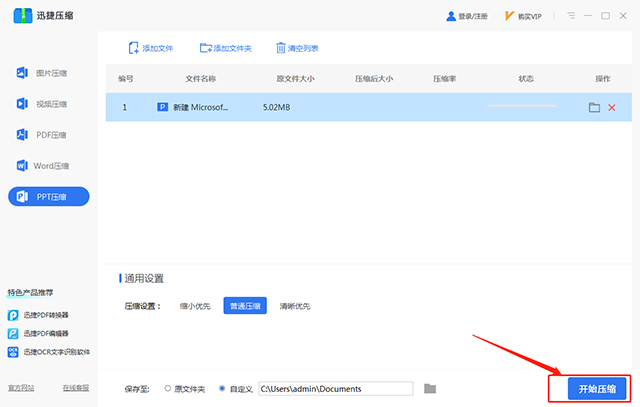Click the 压缩率 column header
The image size is (640, 407).
(444, 78)
